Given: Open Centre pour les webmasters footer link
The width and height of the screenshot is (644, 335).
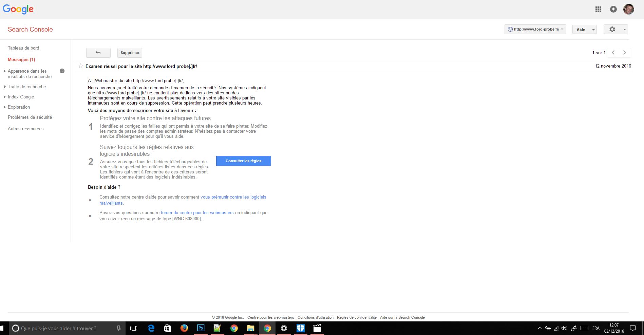Looking at the screenshot, I should point(271,317).
